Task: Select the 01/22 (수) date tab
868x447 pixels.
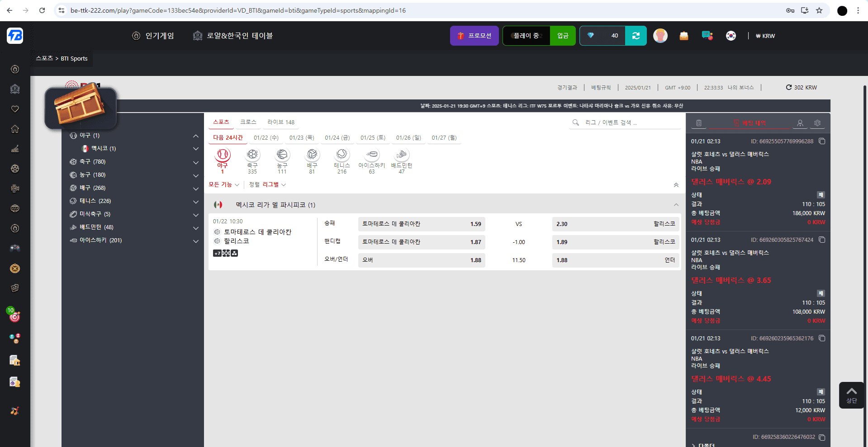Action: (x=266, y=138)
